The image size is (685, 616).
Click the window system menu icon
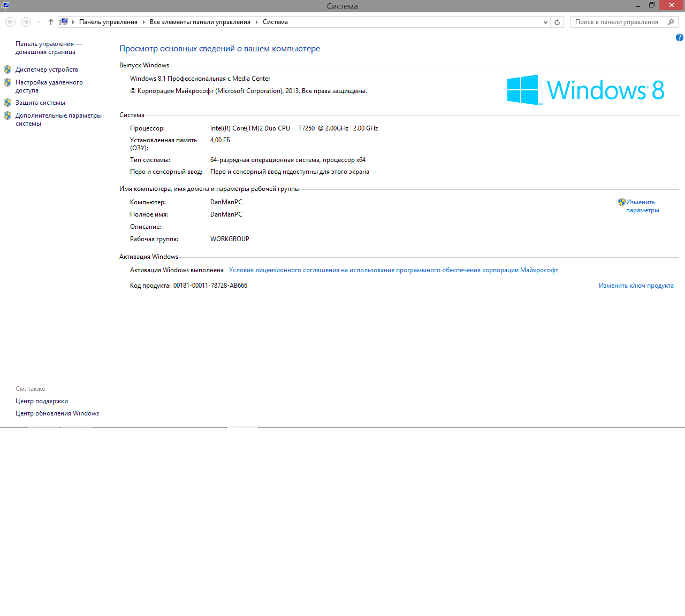[5, 6]
